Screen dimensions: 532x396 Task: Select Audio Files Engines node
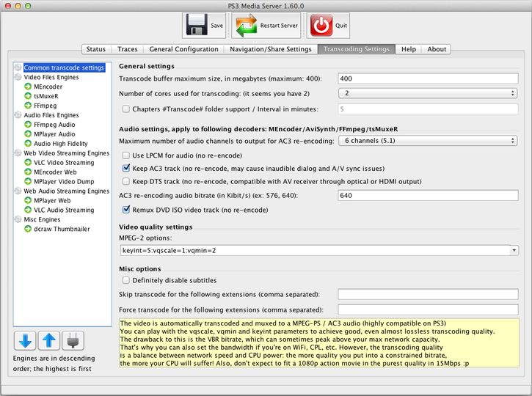[x=51, y=115]
